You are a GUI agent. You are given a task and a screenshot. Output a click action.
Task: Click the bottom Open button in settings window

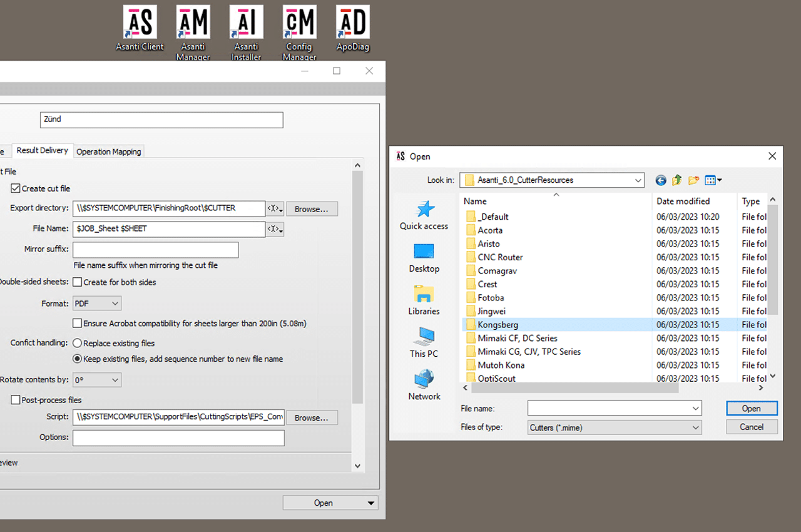324,503
